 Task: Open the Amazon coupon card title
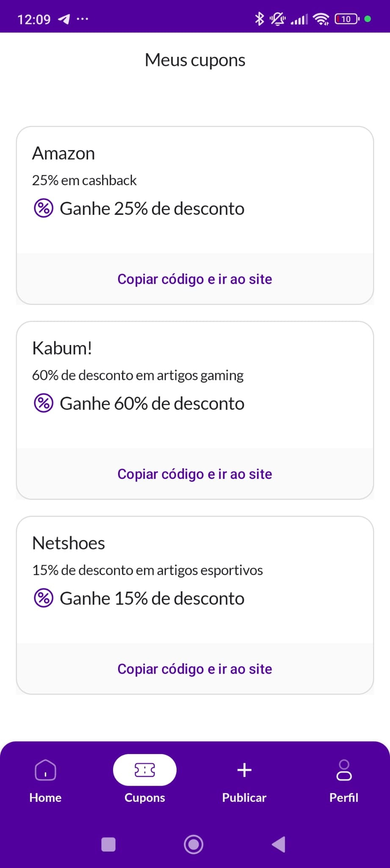click(x=64, y=153)
